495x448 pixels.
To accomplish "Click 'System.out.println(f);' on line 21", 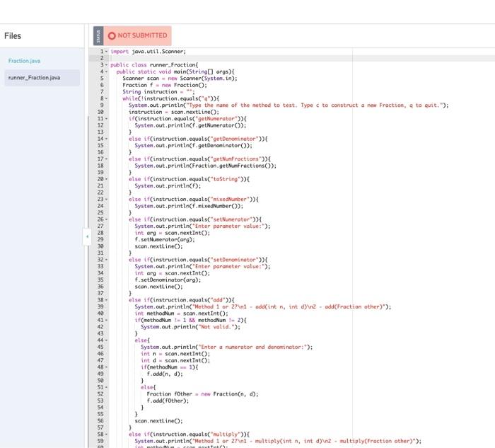I will click(168, 185).
